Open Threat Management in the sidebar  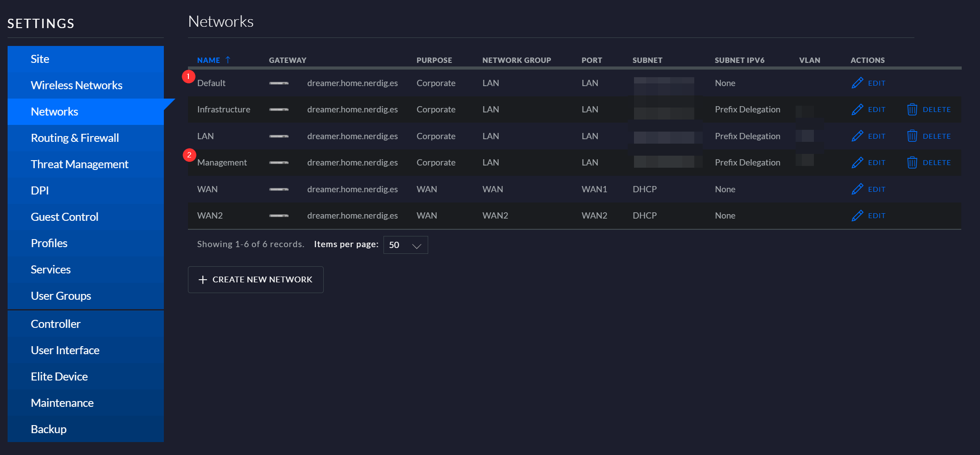[x=79, y=164]
